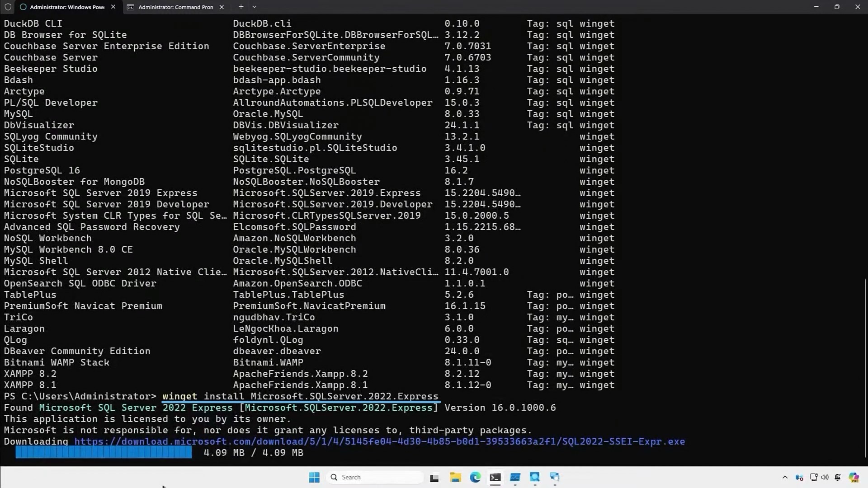Image resolution: width=868 pixels, height=488 pixels.
Task: Close the Windows PowerShell tab
Action: point(113,7)
